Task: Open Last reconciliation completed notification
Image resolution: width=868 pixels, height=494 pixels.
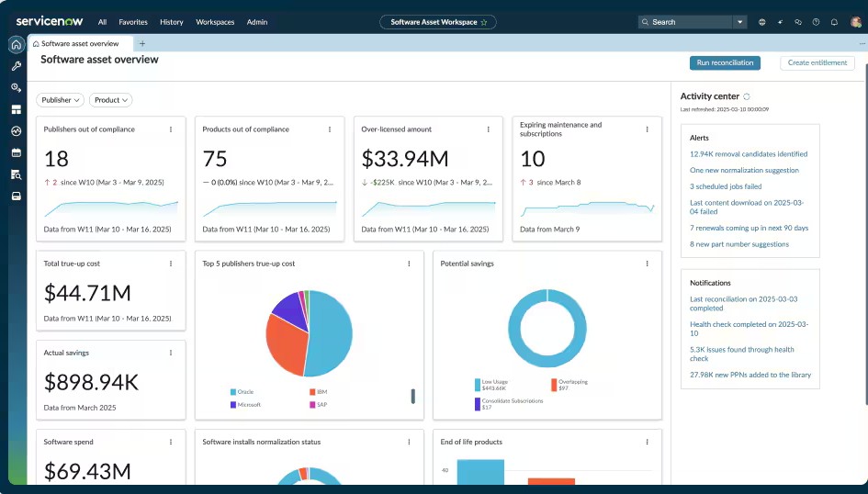Action: pyautogui.click(x=744, y=304)
